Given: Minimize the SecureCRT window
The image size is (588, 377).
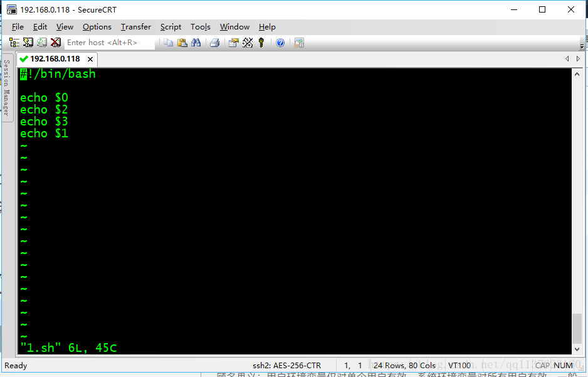Looking at the screenshot, I should (514, 10).
